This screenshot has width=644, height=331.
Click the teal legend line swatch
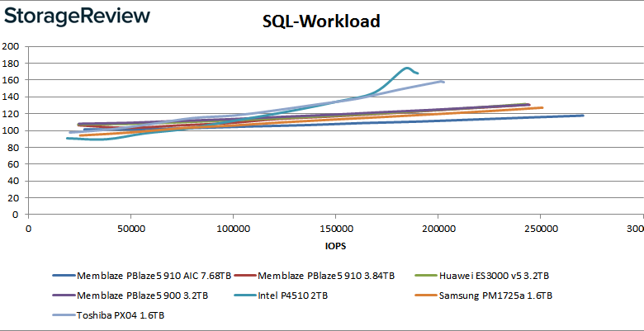[x=245, y=296]
